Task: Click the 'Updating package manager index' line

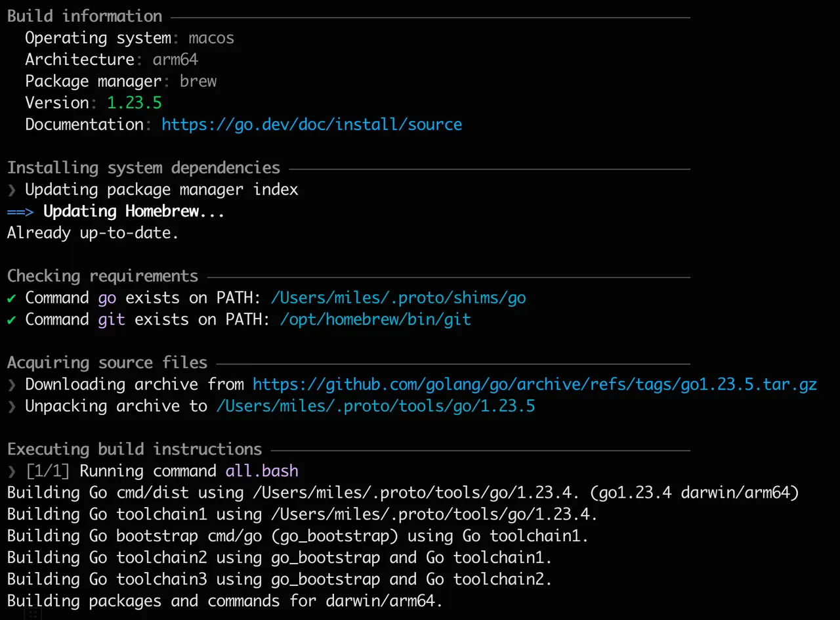Action: 161,189
